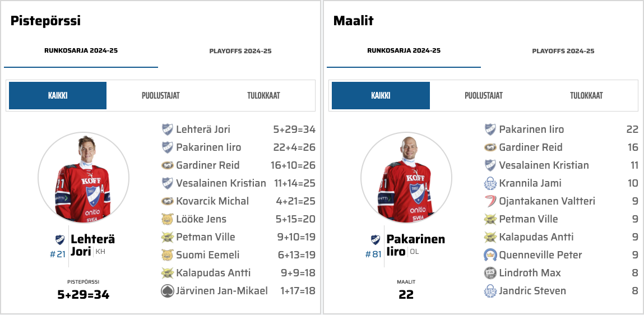
Task: Click team logo beside Lehterä Jori in points list
Action: pyautogui.click(x=168, y=129)
